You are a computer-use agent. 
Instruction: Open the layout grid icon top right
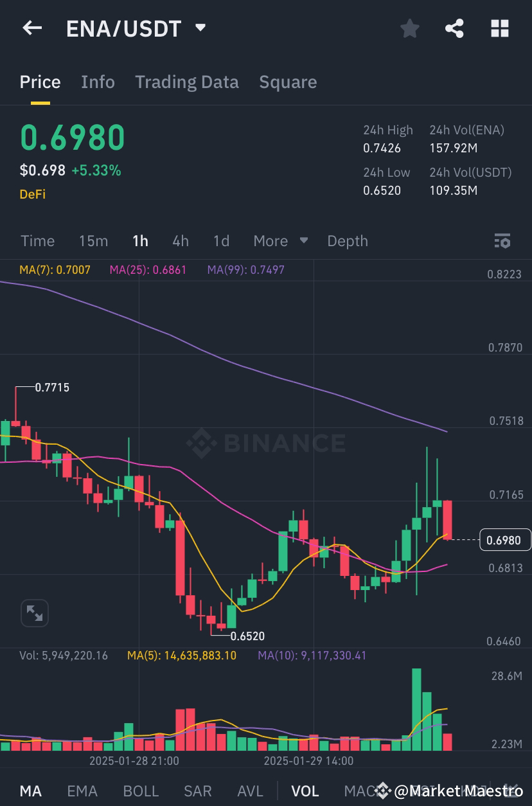tap(499, 28)
